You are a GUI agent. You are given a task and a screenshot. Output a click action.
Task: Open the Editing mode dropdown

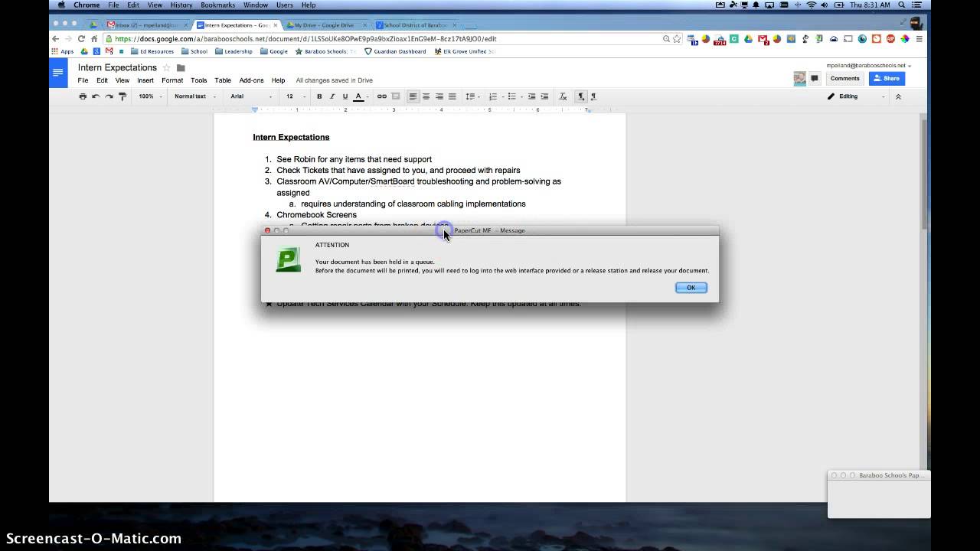tap(856, 96)
